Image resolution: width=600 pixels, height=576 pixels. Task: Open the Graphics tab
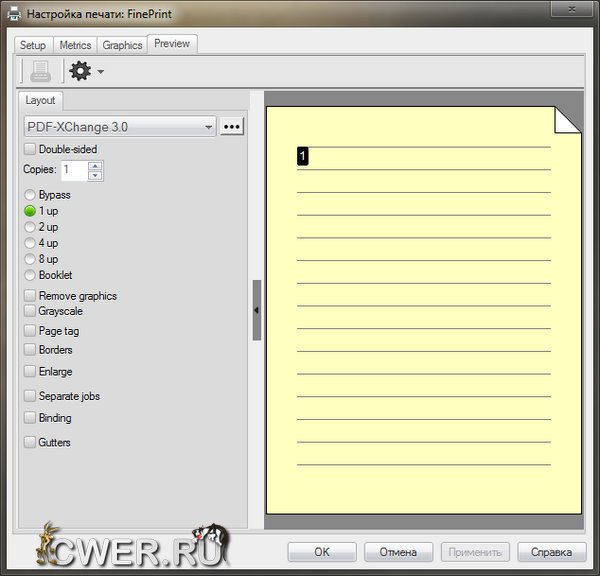point(122,45)
